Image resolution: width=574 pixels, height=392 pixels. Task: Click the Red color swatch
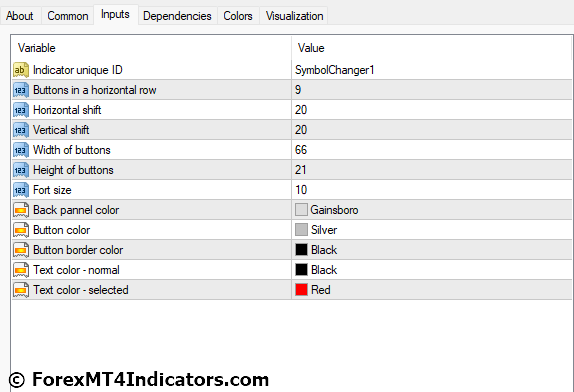point(301,290)
